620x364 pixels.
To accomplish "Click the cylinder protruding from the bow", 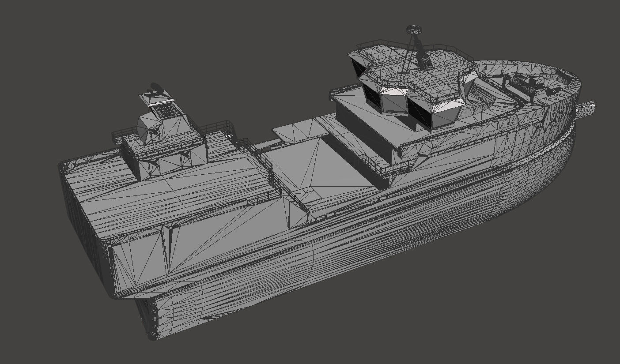I will point(585,109).
